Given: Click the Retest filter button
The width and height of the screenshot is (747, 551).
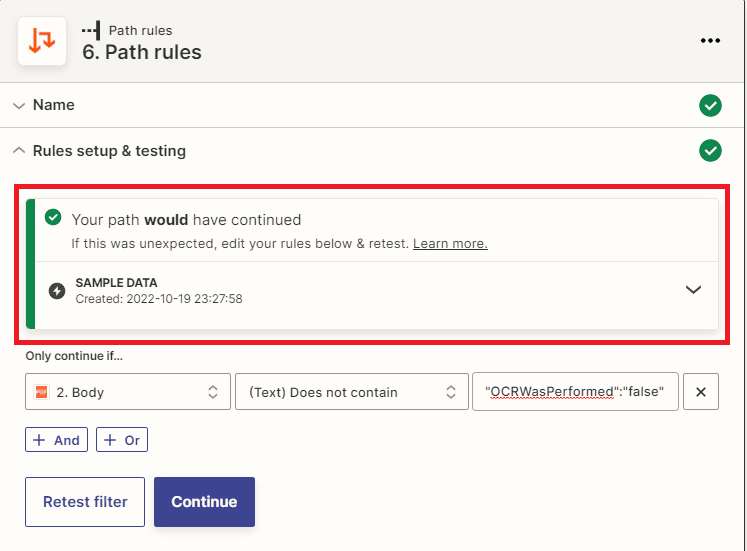Looking at the screenshot, I should [x=85, y=502].
